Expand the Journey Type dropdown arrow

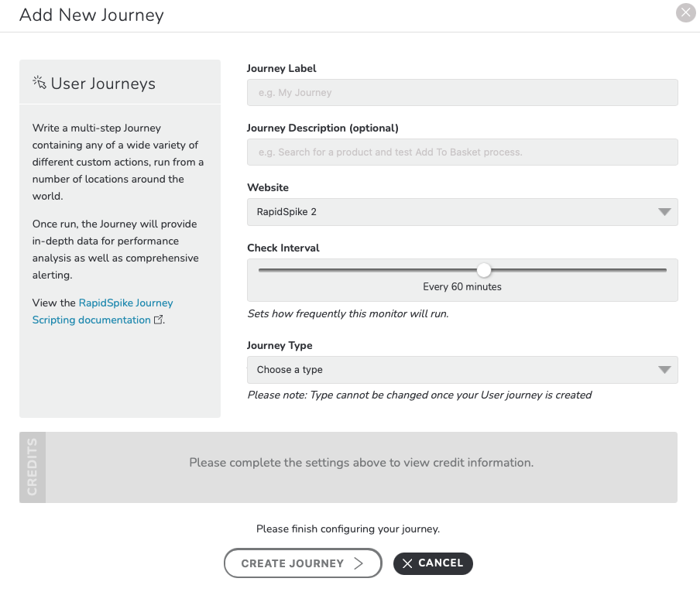(x=664, y=370)
